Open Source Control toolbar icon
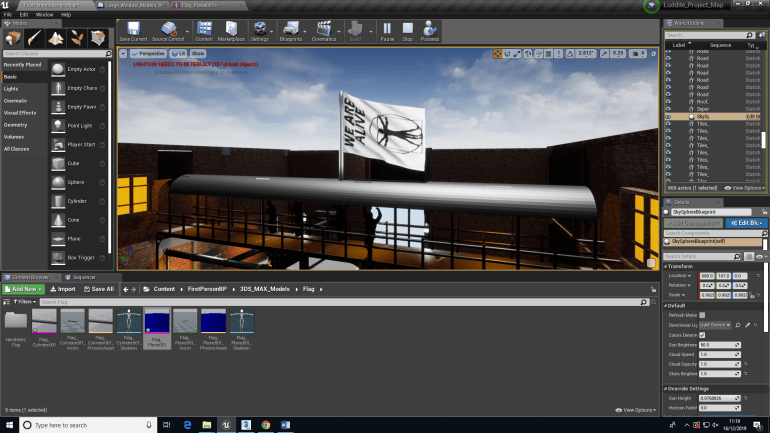770x433 pixels. (x=168, y=31)
